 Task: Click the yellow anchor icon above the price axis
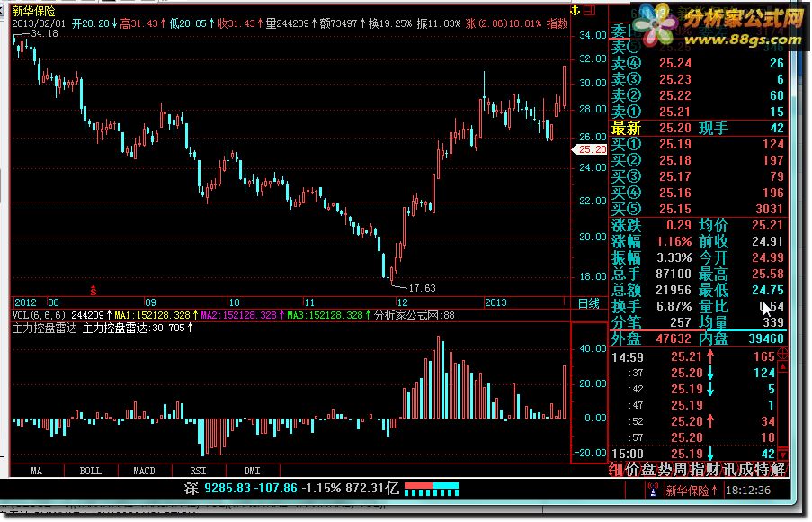(x=575, y=10)
